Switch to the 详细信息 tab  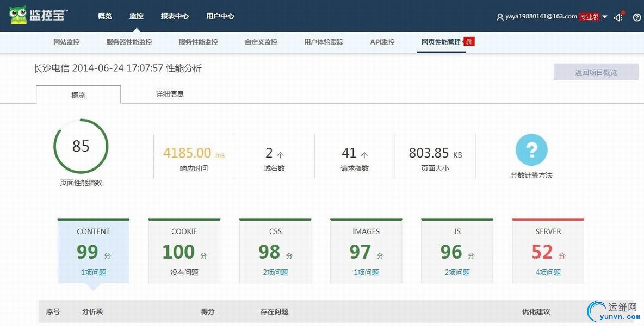[x=170, y=94]
